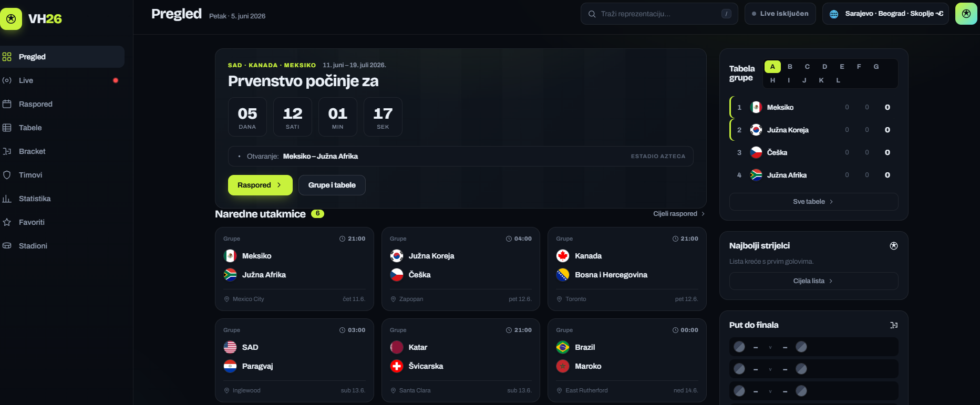
Task: Open Pregled in sidebar
Action: tap(62, 57)
